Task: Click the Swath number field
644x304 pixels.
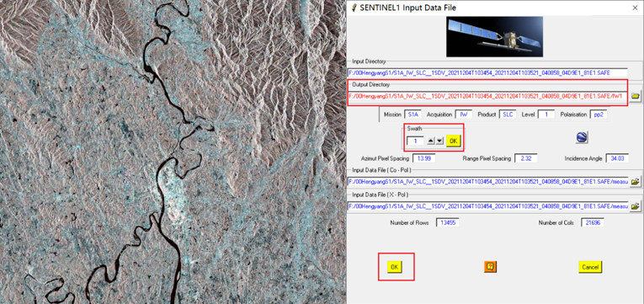Action: point(415,141)
